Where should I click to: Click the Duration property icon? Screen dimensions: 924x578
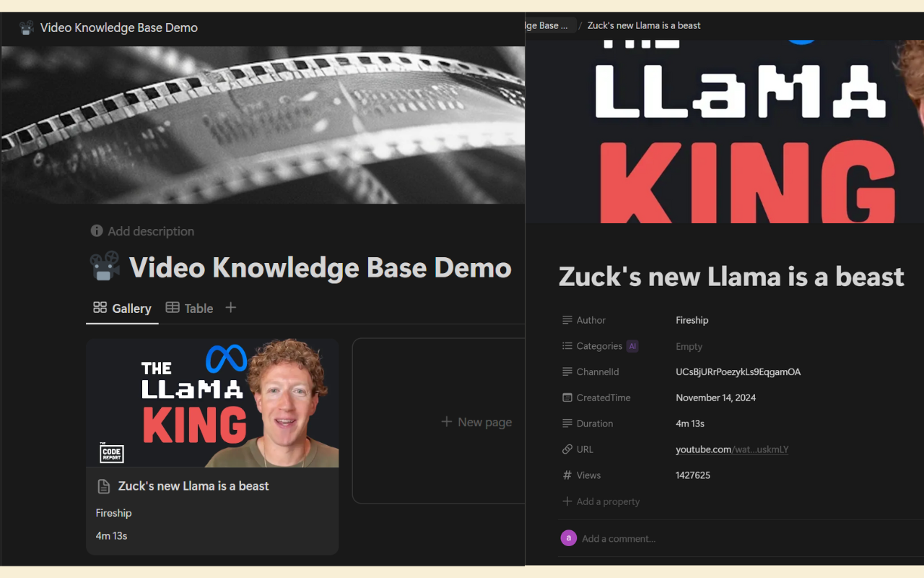tap(567, 423)
